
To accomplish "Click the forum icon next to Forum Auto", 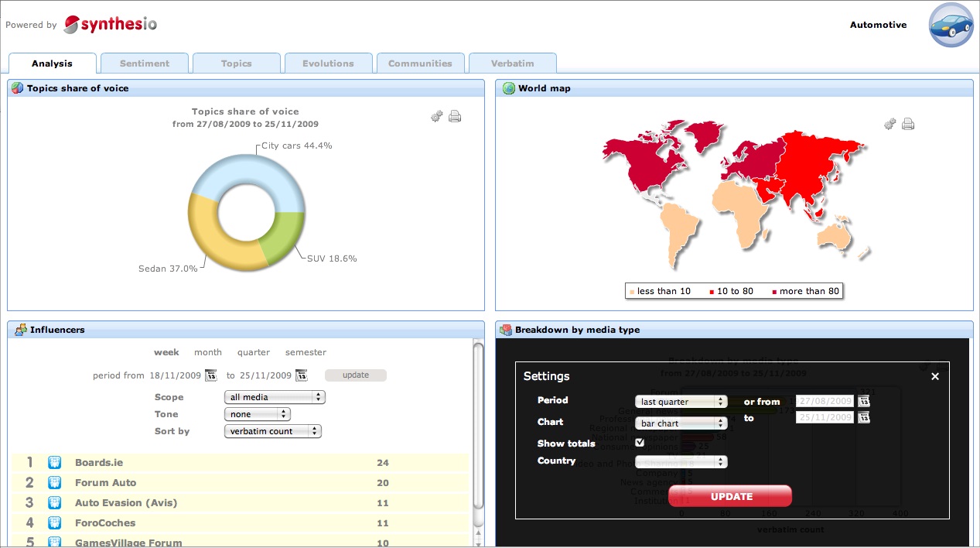I will coord(54,483).
